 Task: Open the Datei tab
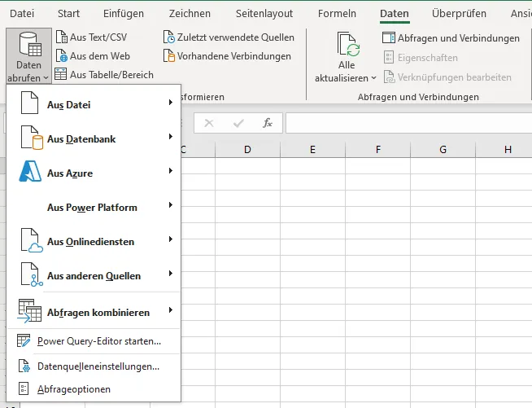tap(22, 14)
